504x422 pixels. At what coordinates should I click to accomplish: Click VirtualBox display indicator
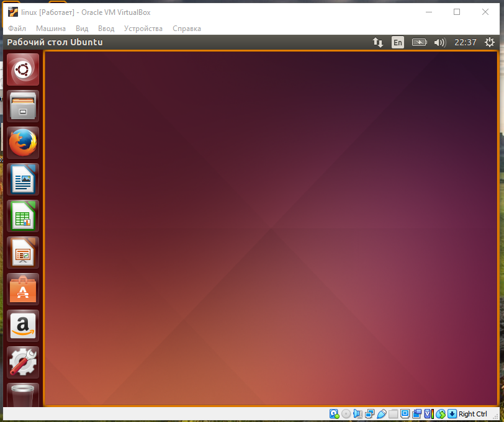(x=405, y=414)
